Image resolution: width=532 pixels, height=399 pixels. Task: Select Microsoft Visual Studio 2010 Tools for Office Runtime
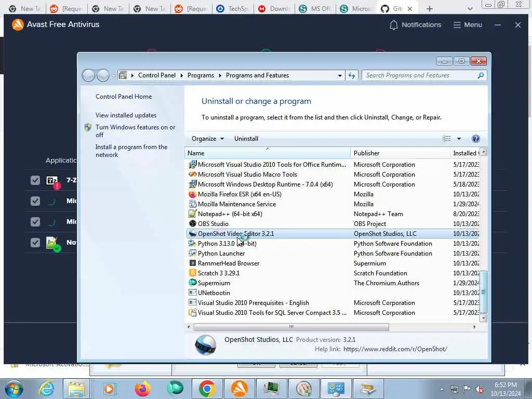332,165
